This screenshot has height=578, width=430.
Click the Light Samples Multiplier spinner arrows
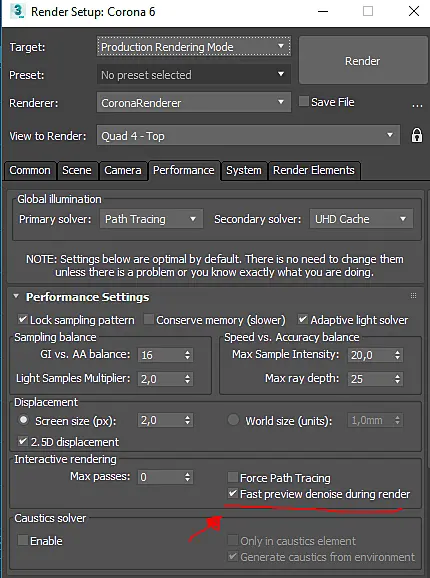pyautogui.click(x=188, y=379)
